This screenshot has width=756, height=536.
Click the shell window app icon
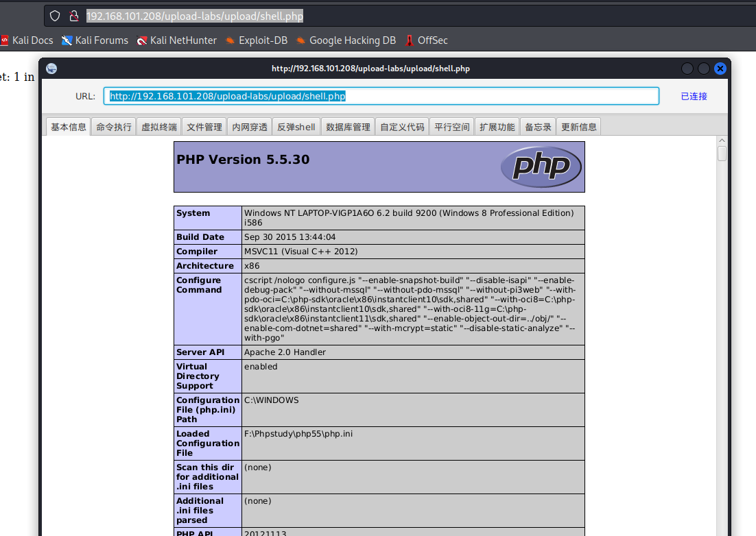[51, 69]
